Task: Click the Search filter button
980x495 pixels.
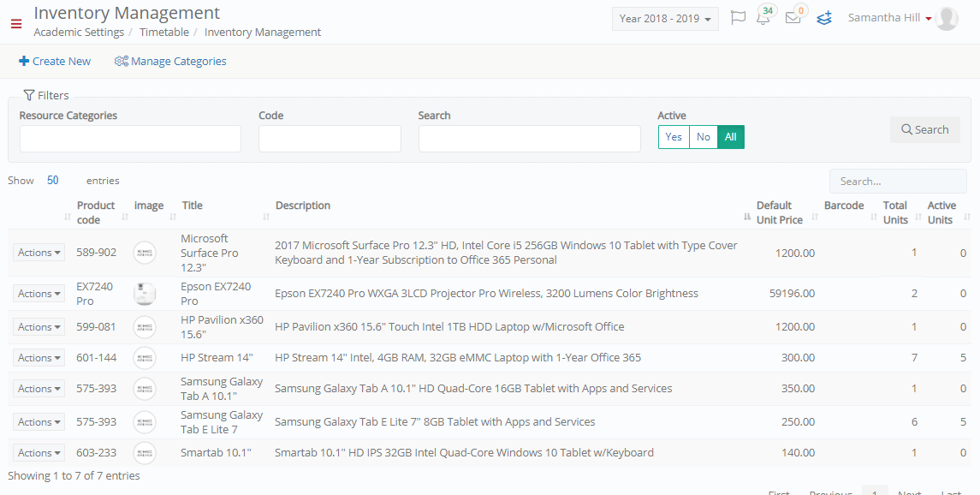Action: pyautogui.click(x=925, y=130)
